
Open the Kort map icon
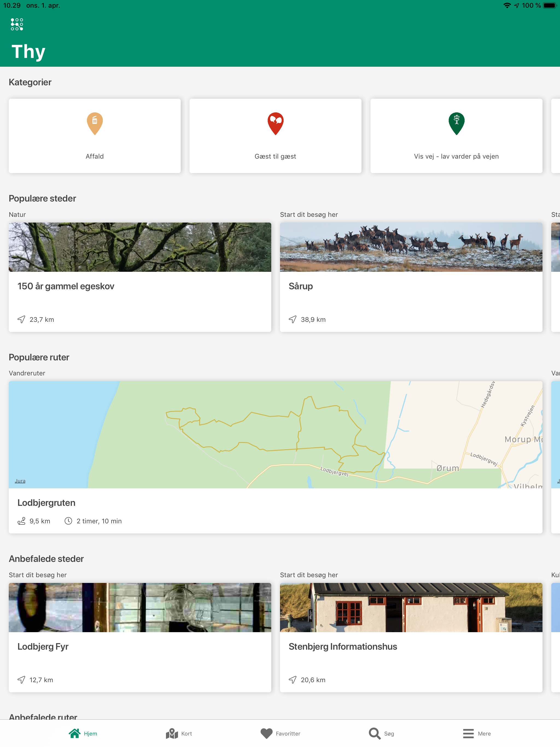(x=172, y=733)
